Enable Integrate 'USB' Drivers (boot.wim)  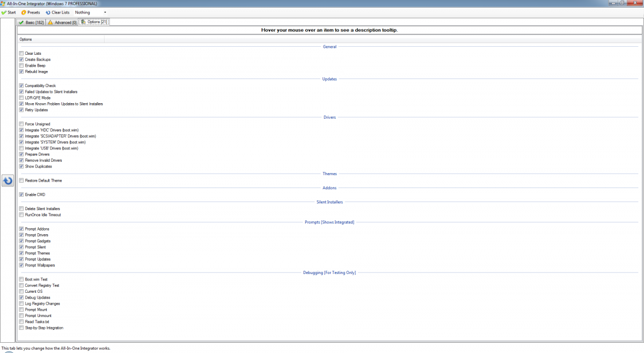[21, 148]
